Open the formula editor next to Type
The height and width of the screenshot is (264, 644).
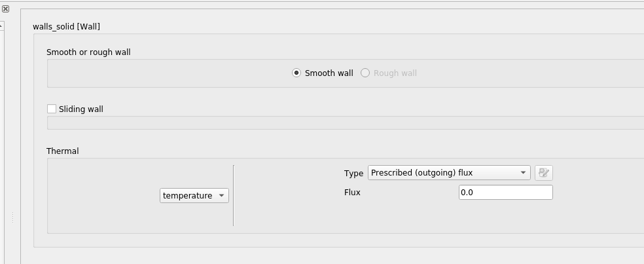point(543,173)
